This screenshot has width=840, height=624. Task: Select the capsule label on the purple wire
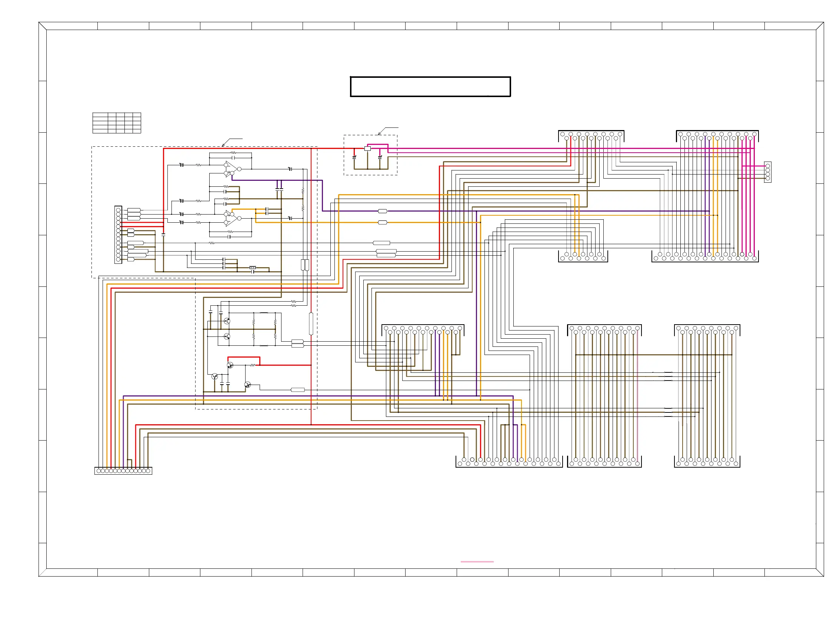coord(382,211)
